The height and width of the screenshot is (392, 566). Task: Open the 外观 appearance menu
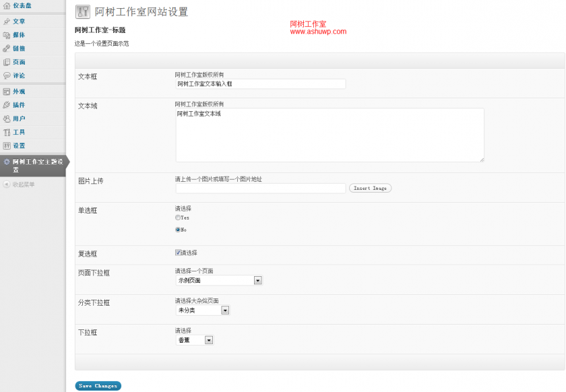pos(19,92)
